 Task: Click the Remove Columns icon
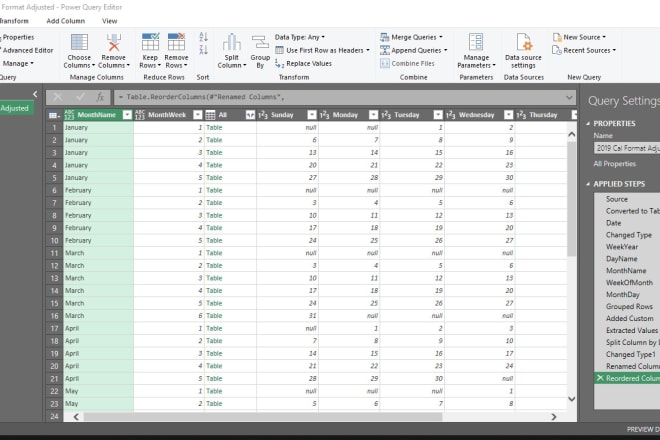click(114, 43)
